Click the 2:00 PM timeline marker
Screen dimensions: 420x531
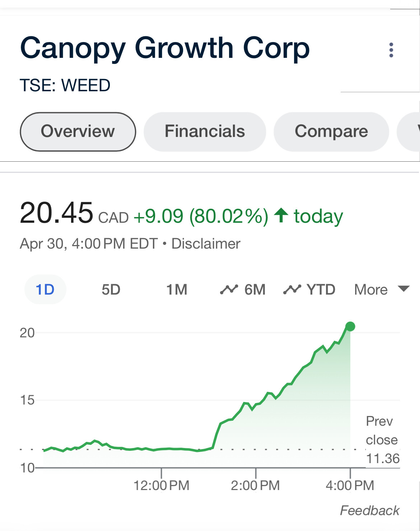[x=255, y=485]
